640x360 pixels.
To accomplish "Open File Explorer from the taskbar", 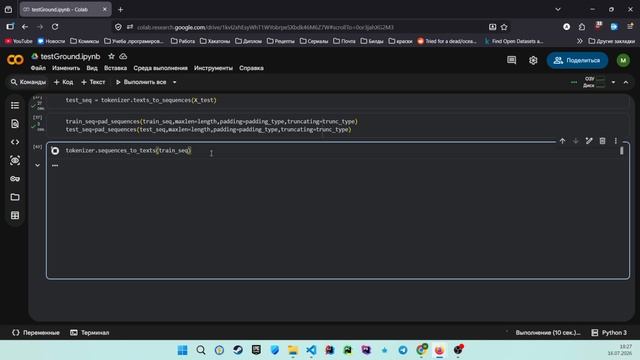I will pyautogui.click(x=293, y=350).
